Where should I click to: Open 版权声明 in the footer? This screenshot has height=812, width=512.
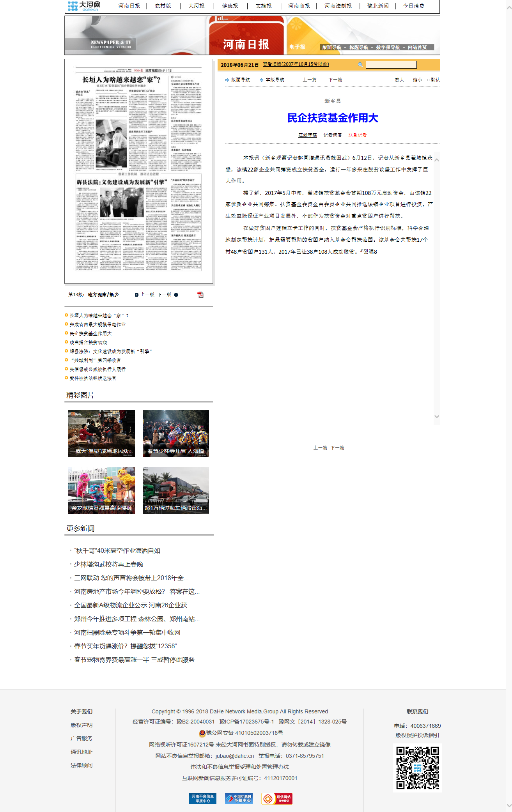(81, 725)
